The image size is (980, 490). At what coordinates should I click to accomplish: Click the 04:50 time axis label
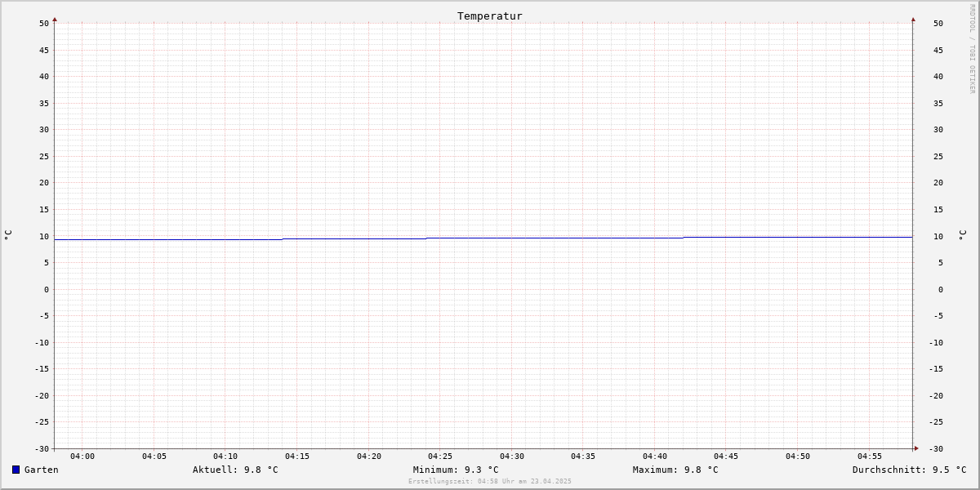798,456
